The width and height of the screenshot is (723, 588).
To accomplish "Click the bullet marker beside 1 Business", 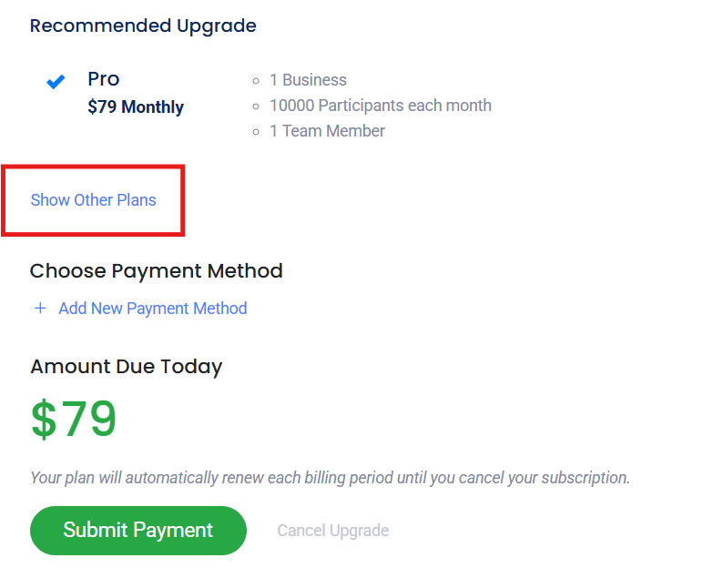I will [257, 81].
